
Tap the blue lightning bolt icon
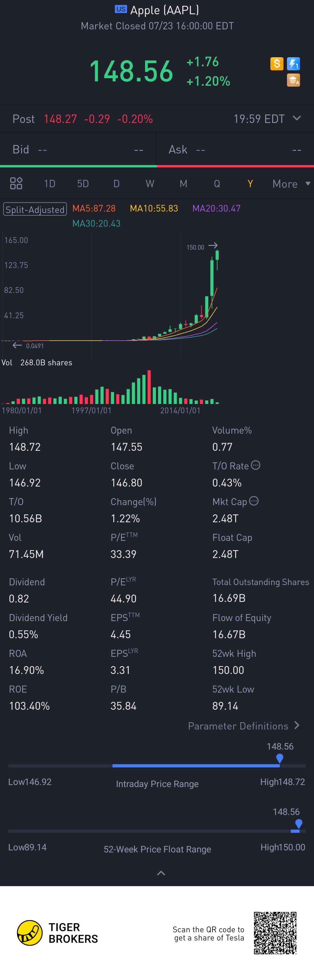(x=293, y=64)
